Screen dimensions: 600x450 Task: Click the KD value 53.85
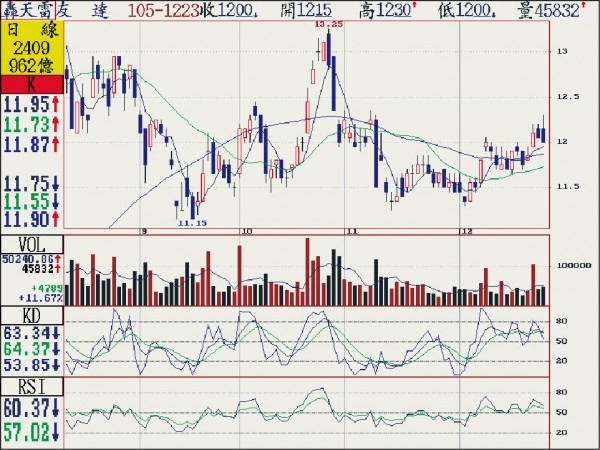[32, 365]
